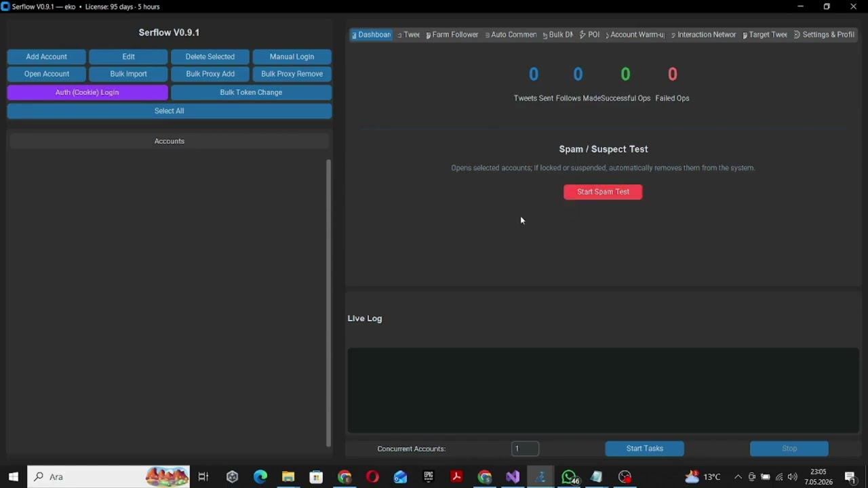
Task: Click Bulk Token Change button
Action: (x=251, y=92)
